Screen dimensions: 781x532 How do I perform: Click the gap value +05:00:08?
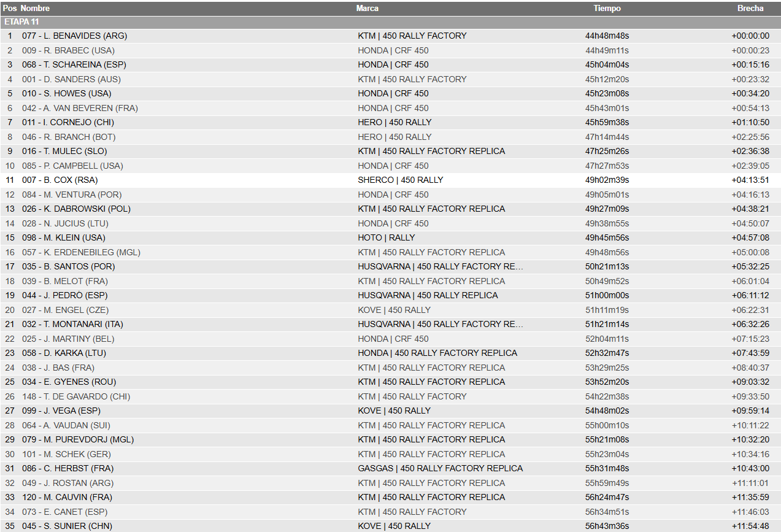tap(750, 252)
